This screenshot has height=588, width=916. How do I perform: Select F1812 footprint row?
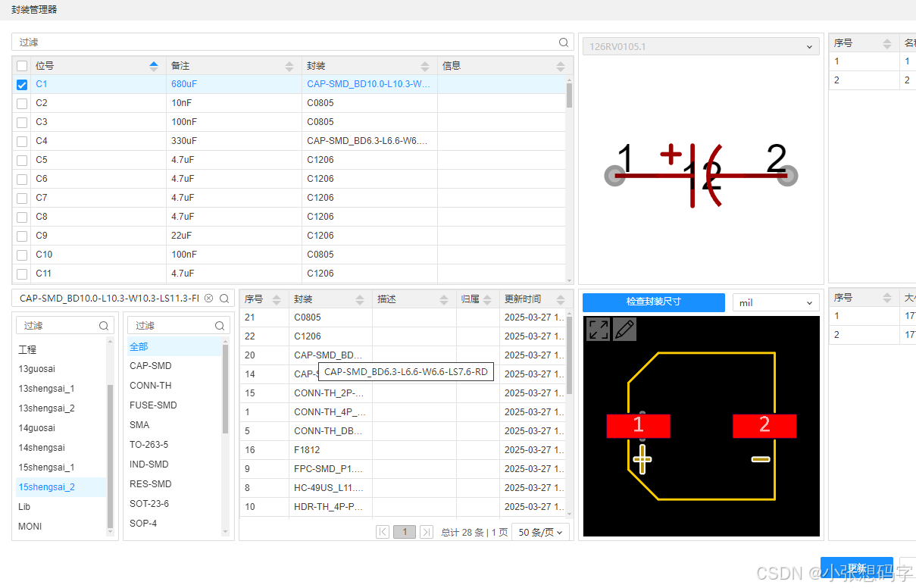coord(402,450)
